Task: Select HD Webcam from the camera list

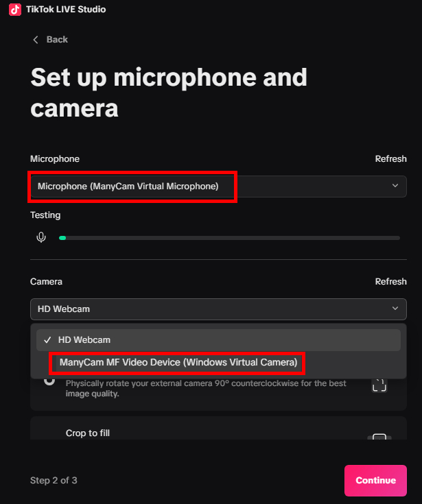Action: pos(84,339)
